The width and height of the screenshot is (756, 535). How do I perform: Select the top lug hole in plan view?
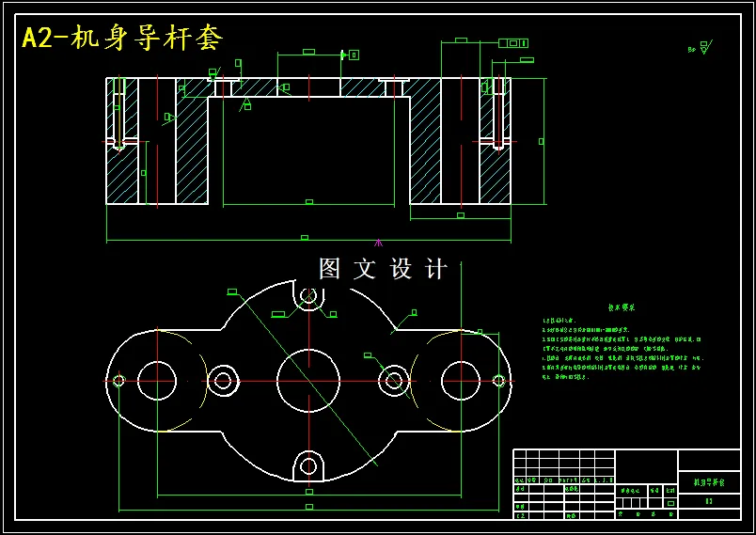pyautogui.click(x=308, y=295)
